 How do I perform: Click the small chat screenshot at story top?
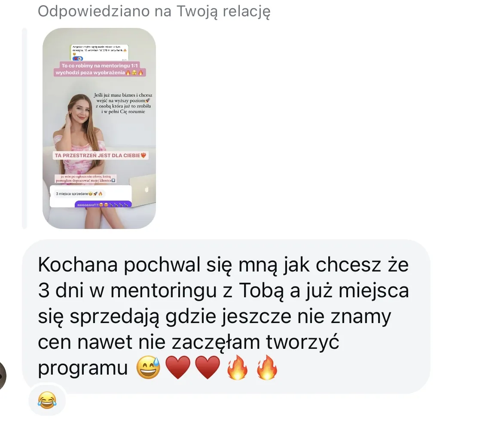(100, 52)
